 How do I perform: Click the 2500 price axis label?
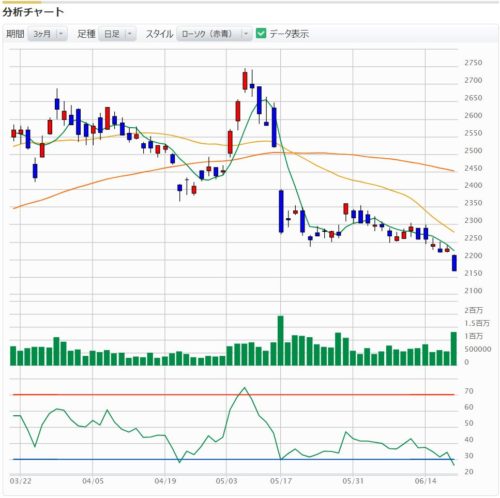click(473, 151)
